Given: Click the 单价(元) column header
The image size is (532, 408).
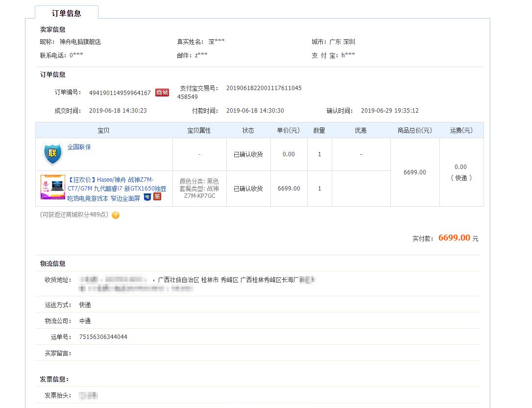Looking at the screenshot, I should pos(289,131).
